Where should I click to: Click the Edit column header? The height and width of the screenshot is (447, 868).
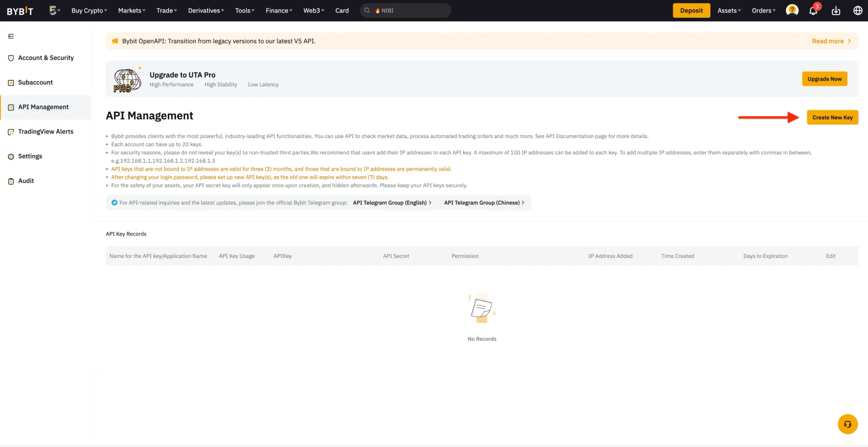[831, 256]
